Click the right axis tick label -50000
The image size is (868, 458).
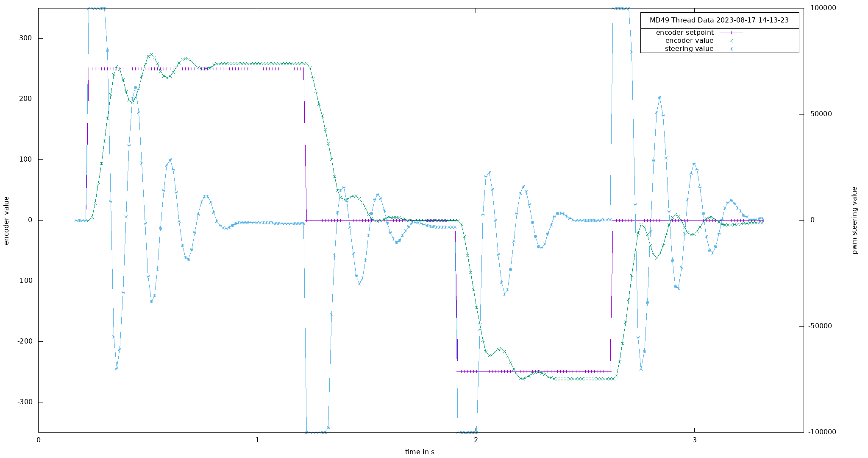point(820,326)
